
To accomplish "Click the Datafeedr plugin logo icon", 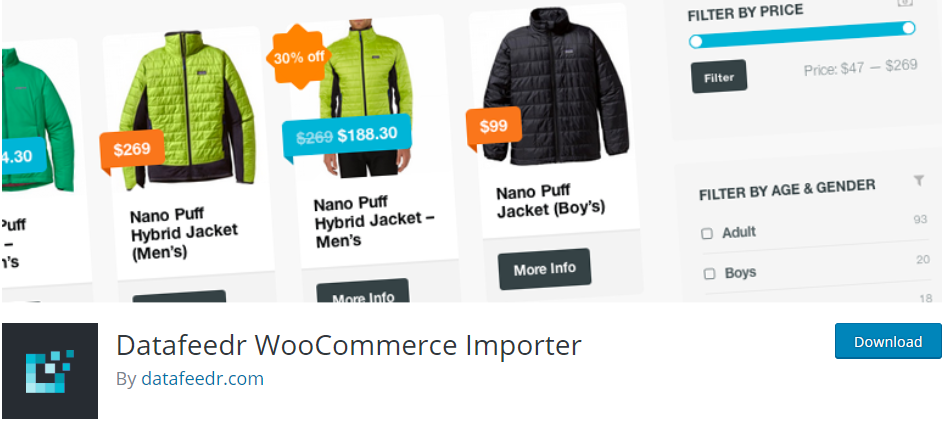I will click(50, 371).
